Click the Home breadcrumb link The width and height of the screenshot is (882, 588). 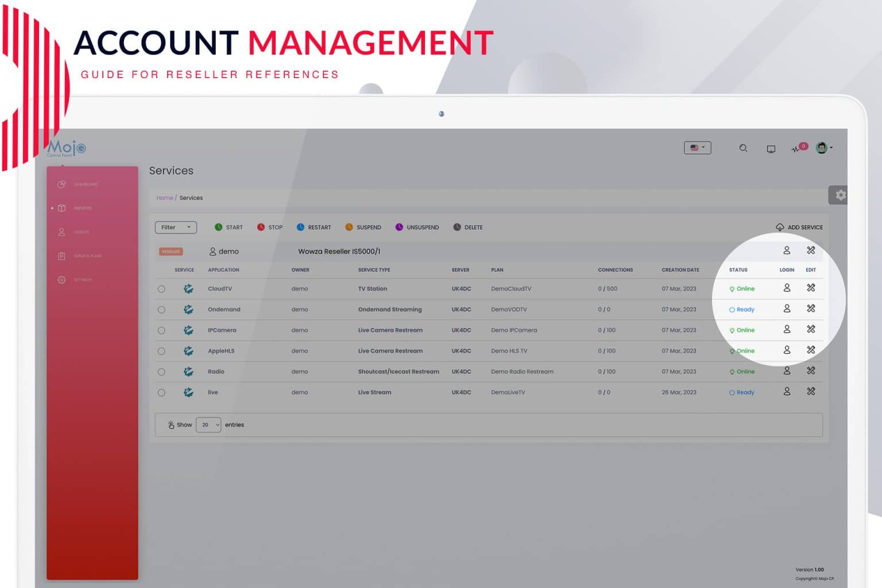pyautogui.click(x=165, y=198)
